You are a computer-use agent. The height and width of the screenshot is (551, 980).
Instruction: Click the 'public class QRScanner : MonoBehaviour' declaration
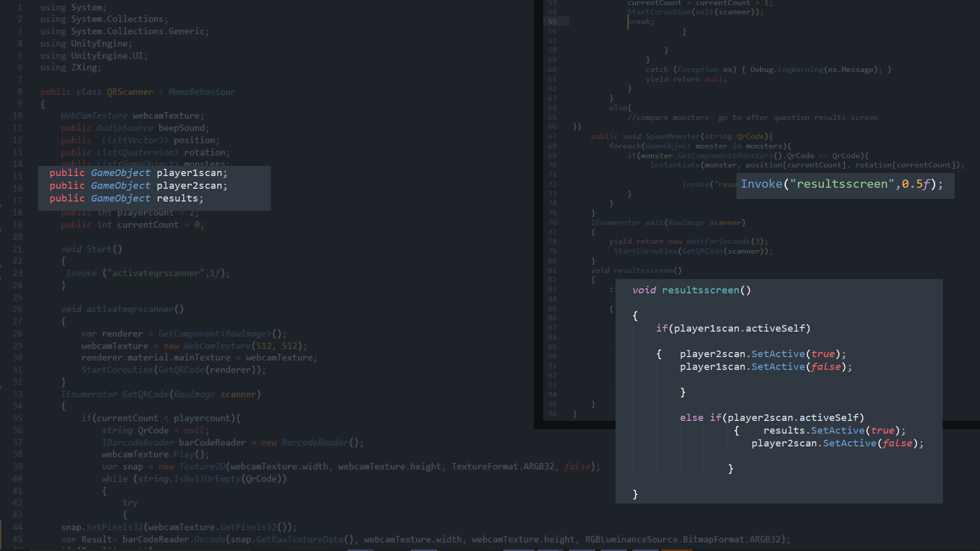(138, 92)
